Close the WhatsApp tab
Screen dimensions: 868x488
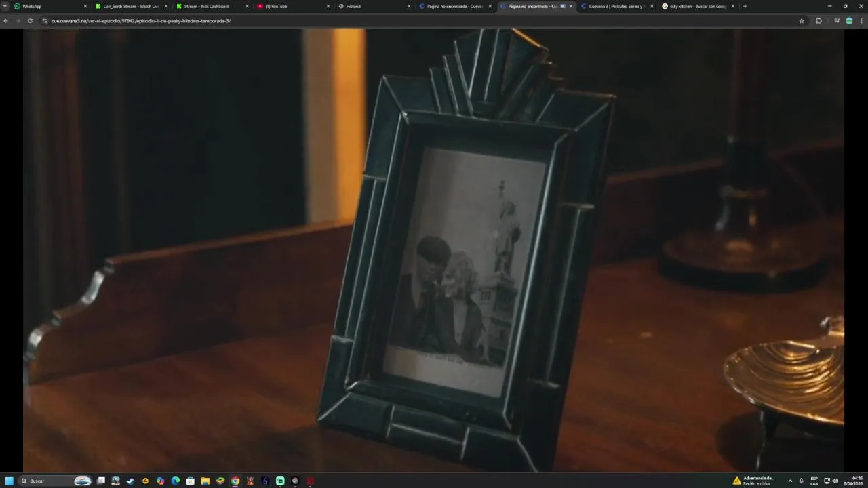click(x=85, y=6)
